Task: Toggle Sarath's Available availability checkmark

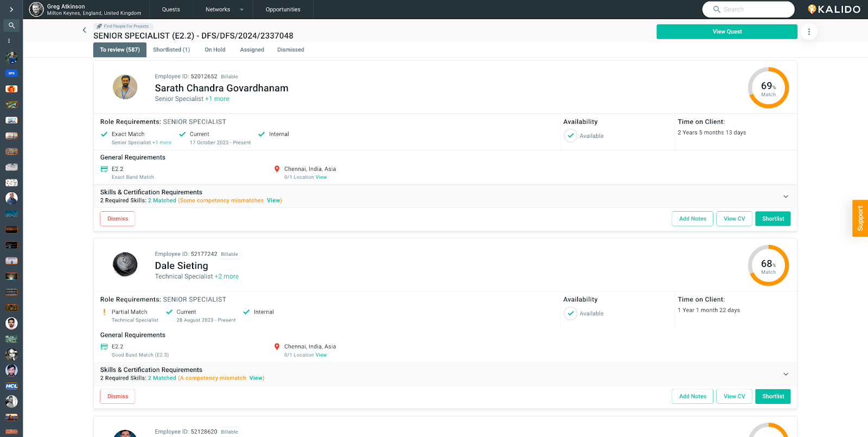Action: click(x=570, y=136)
